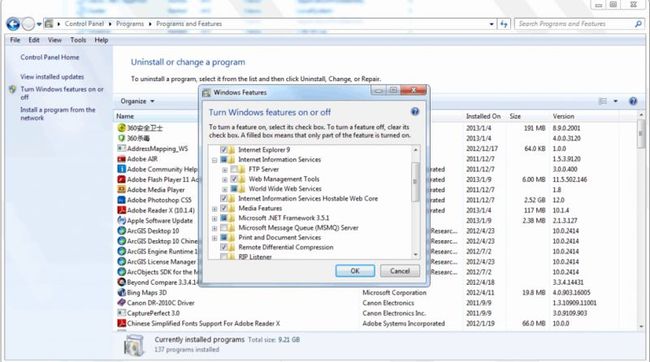Image resolution: width=650 pixels, height=362 pixels.
Task: Open the Tools menu
Action: 78,40
